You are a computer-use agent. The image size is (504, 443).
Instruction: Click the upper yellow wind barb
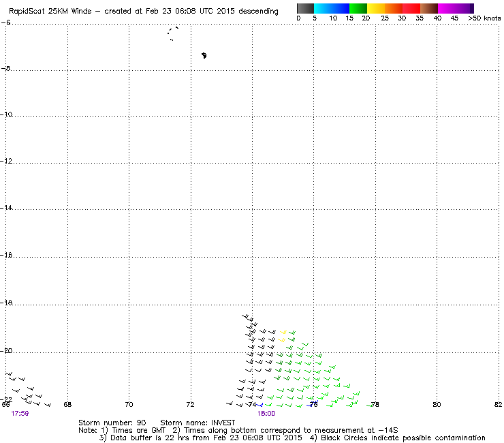pyautogui.click(x=283, y=332)
